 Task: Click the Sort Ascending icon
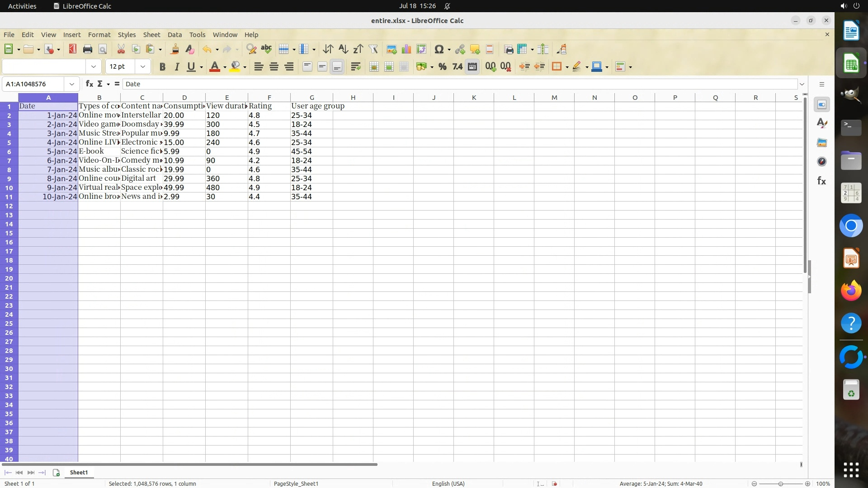click(343, 49)
